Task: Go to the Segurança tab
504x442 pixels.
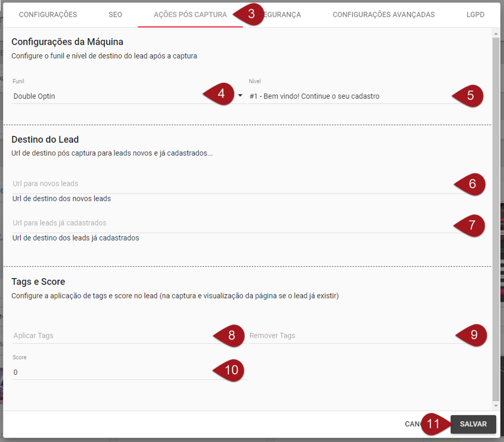Action: 286,15
